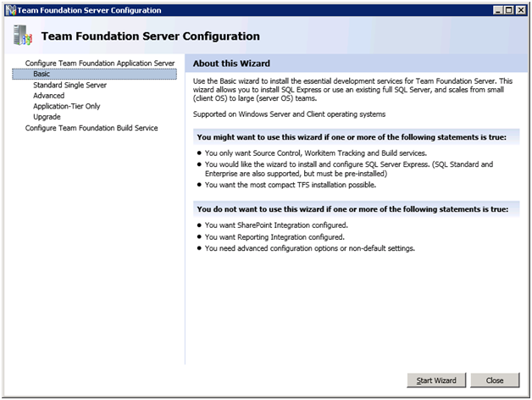Screen dimensions: 532x400
Task: Click the Close button at the bottom right
Action: [x=495, y=381]
